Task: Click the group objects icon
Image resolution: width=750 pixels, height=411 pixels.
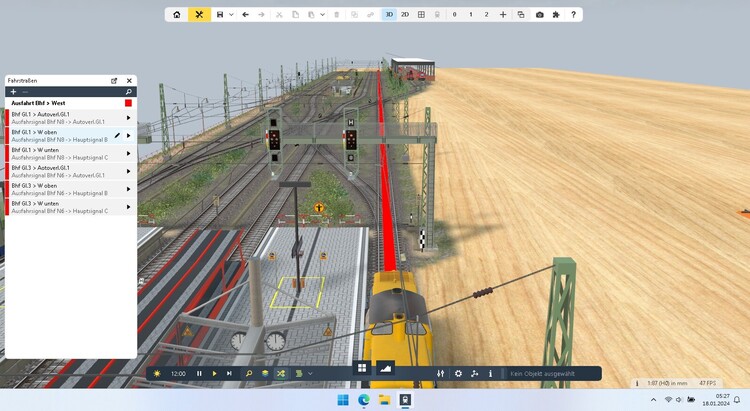Action: [354, 15]
